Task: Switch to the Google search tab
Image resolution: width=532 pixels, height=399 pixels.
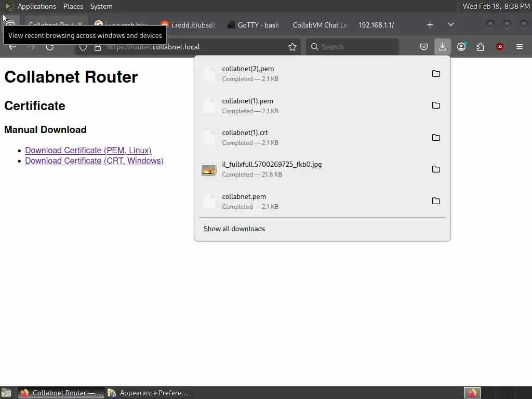Action: click(x=122, y=25)
